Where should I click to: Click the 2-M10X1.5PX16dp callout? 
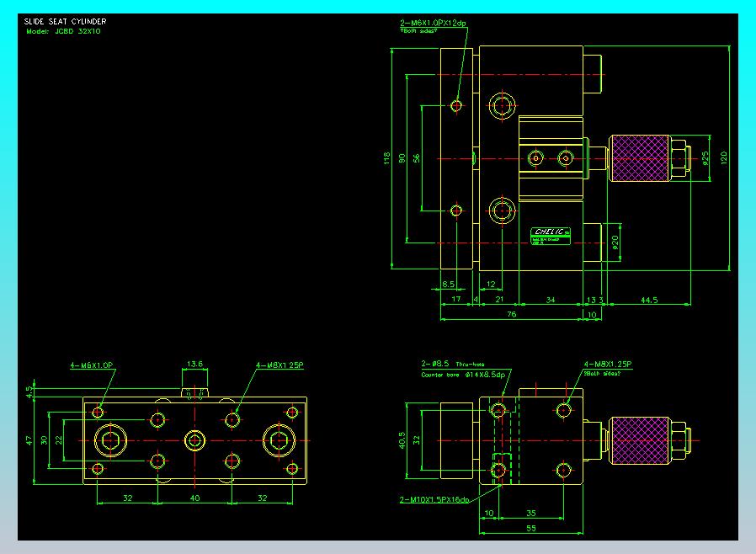(434, 499)
